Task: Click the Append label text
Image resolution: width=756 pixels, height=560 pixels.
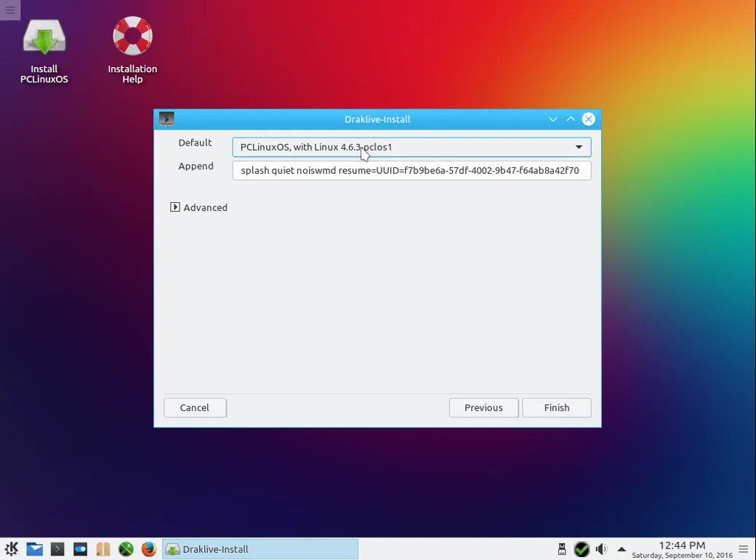Action: 196,166
